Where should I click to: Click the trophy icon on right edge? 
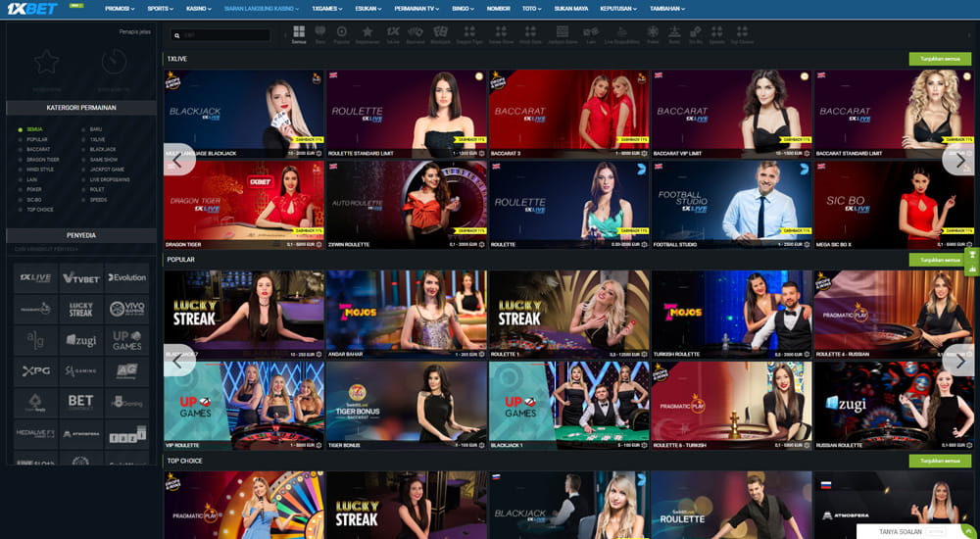click(x=972, y=255)
